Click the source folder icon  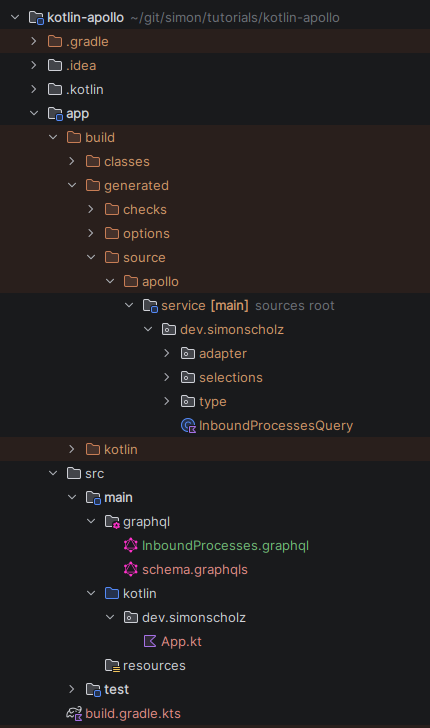coord(112,257)
